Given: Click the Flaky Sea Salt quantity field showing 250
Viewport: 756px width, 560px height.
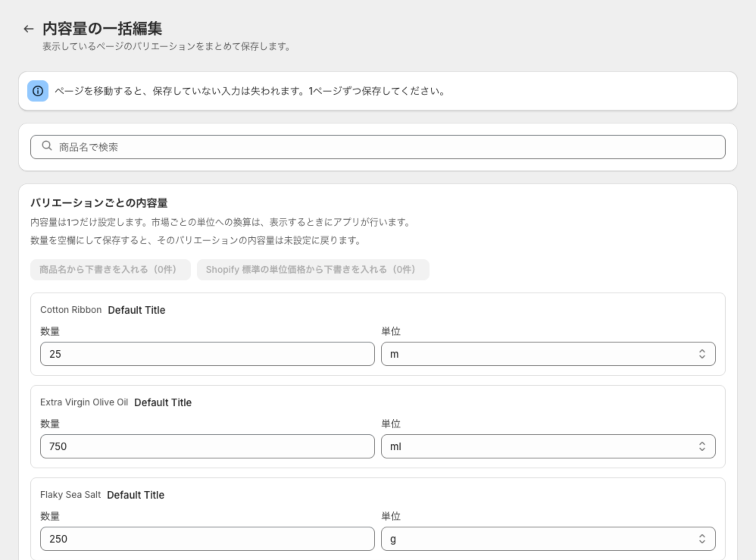Looking at the screenshot, I should tap(207, 539).
